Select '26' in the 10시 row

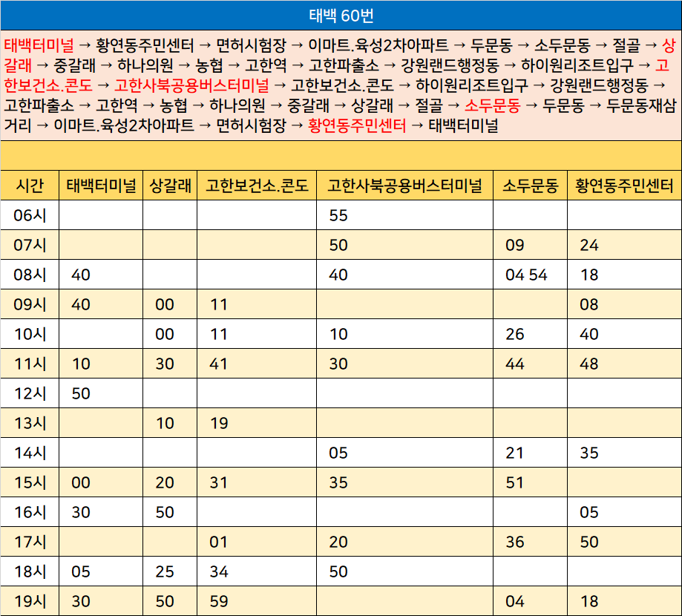pos(515,334)
